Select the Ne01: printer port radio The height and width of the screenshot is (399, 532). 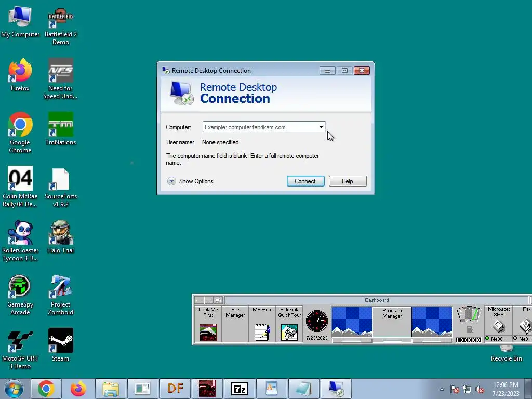click(x=515, y=338)
